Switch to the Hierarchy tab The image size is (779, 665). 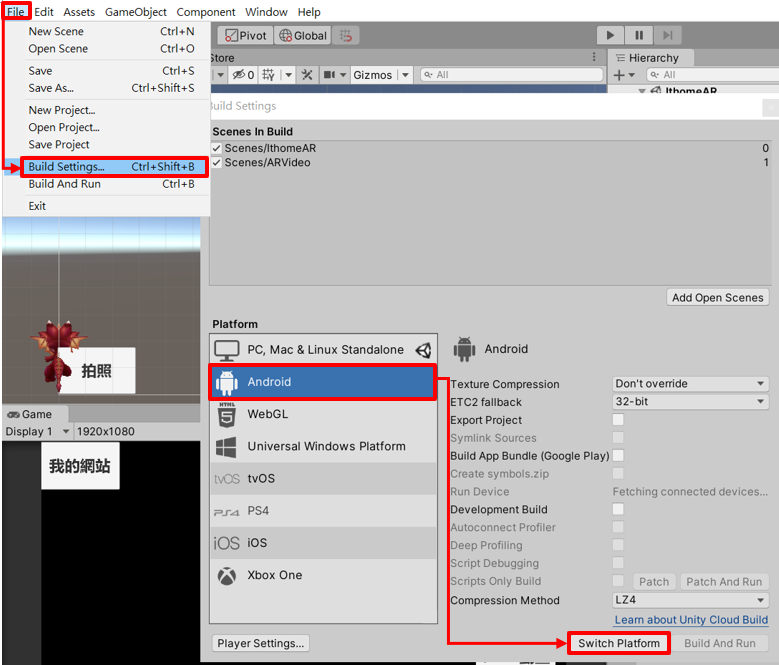pos(651,58)
